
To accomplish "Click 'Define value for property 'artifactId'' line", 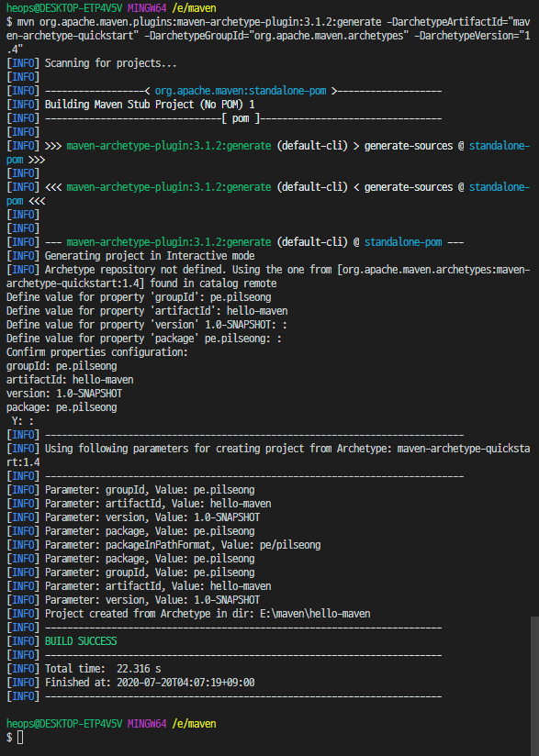I will click(147, 311).
